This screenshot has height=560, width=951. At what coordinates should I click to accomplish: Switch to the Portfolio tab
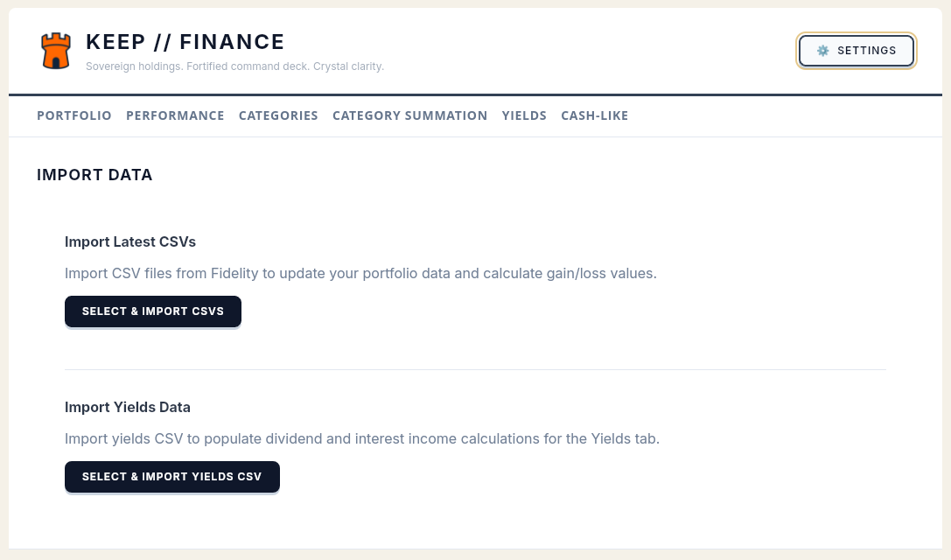[x=74, y=115]
